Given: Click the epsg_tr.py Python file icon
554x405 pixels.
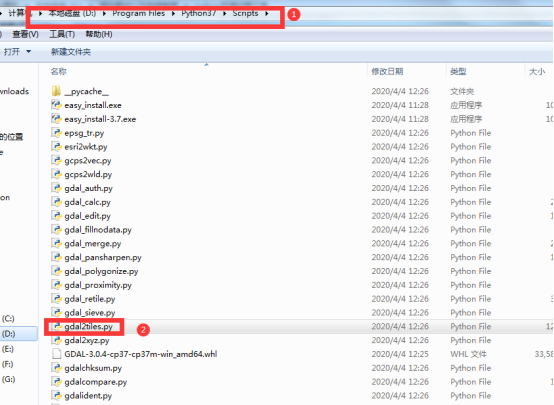Looking at the screenshot, I should click(x=56, y=133).
